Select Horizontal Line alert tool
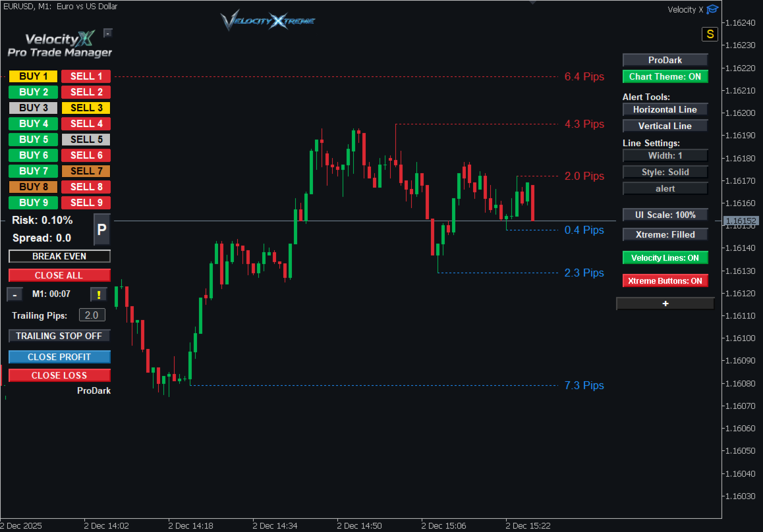763x532 pixels. 665,110
